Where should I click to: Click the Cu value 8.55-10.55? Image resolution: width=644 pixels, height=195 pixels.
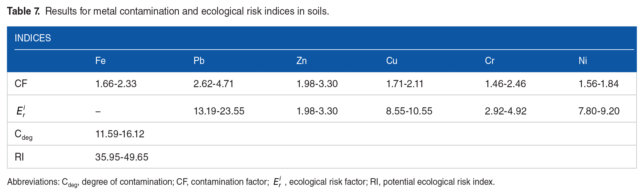coord(409,111)
